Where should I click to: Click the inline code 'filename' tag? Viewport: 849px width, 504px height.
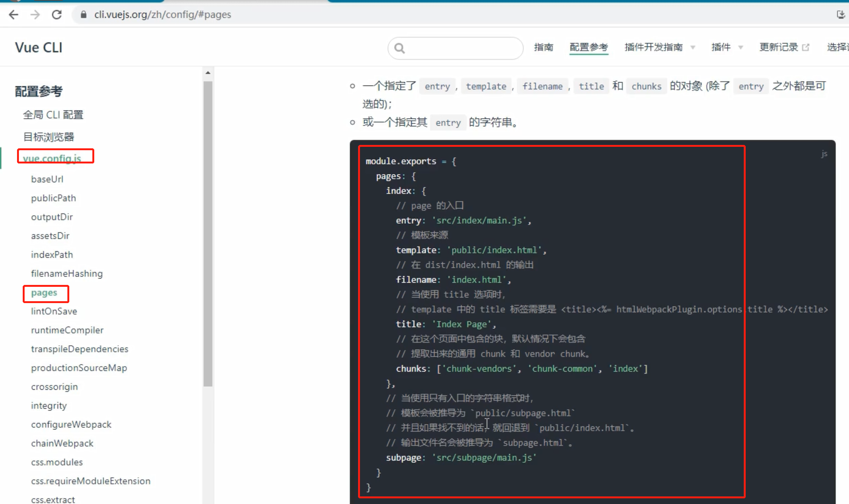[542, 87]
